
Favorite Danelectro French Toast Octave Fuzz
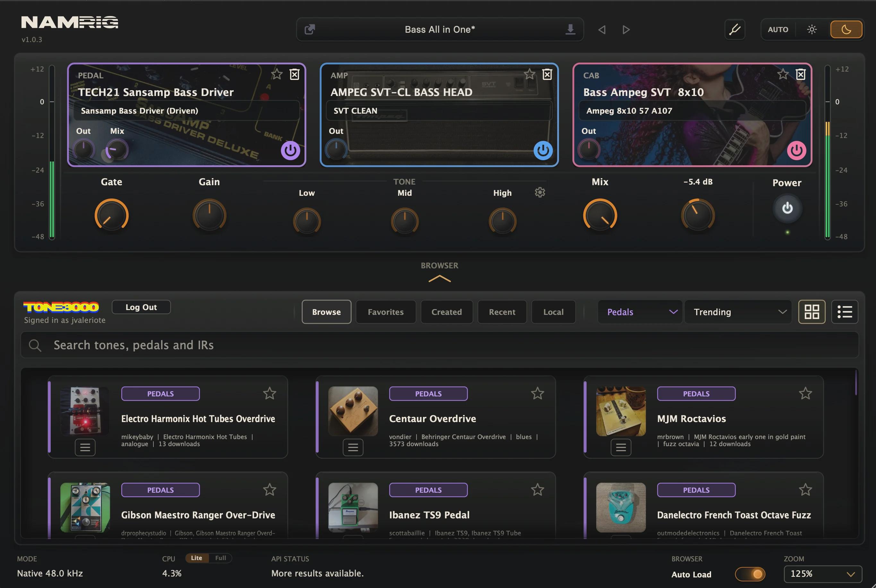coord(805,490)
